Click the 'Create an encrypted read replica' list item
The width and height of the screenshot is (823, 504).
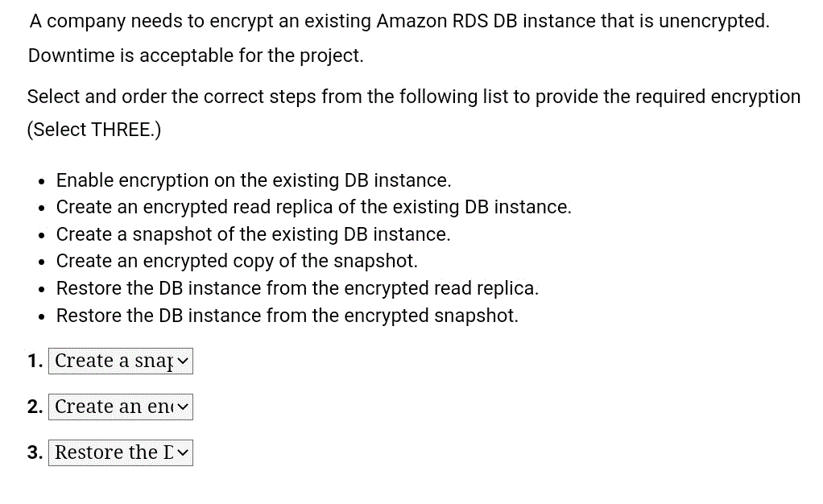(313, 207)
